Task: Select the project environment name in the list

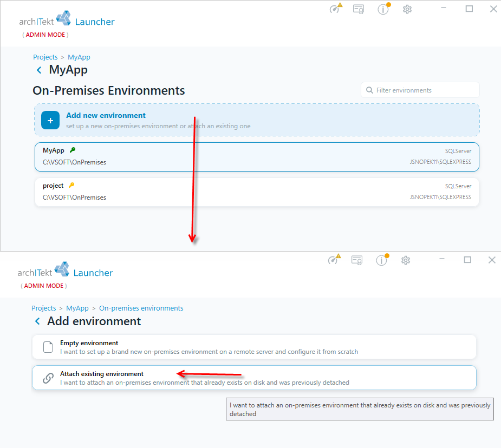Action: pos(53,186)
